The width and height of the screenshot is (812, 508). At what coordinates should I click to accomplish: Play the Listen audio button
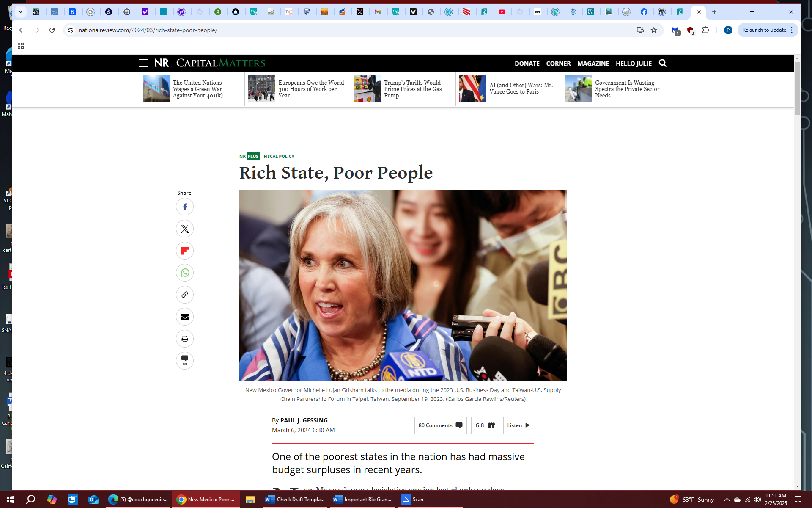518,425
